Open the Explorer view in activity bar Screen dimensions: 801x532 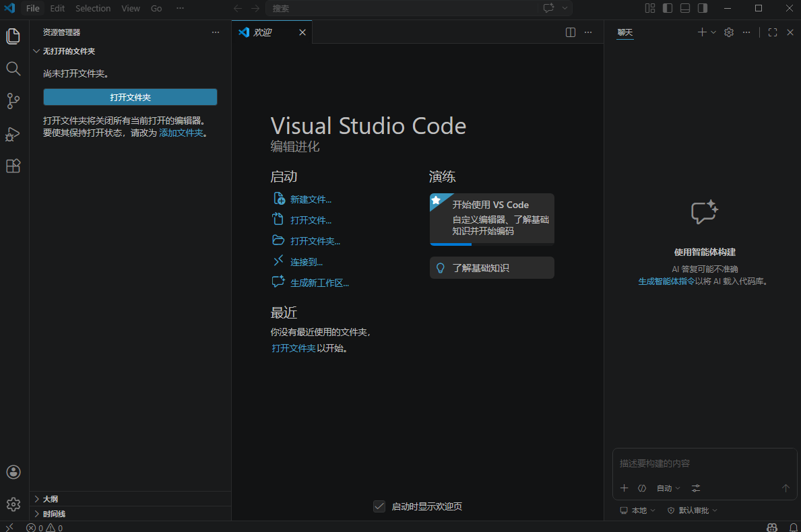coord(13,36)
